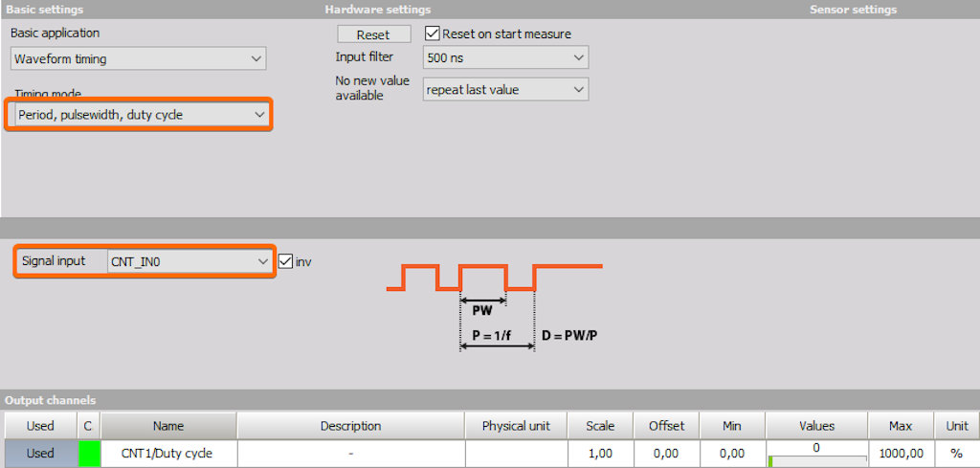This screenshot has width=980, height=468.
Task: Click the Min value 0,00
Action: click(x=732, y=454)
